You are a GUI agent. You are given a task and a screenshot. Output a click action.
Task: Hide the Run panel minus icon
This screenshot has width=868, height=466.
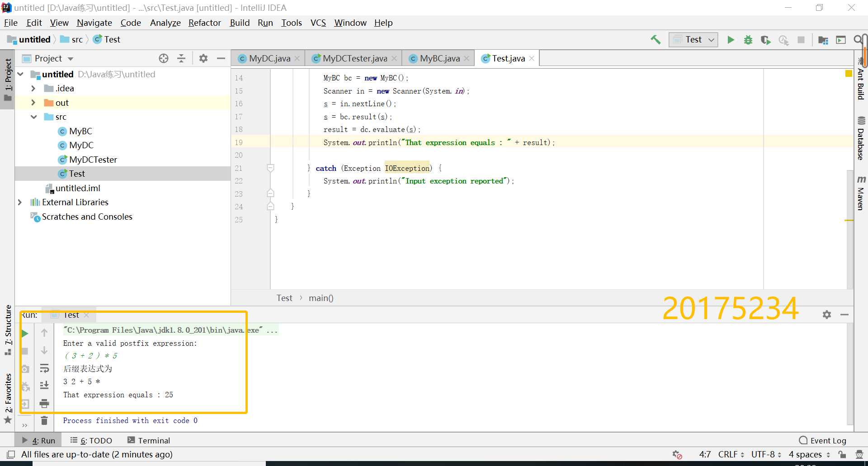coord(844,315)
